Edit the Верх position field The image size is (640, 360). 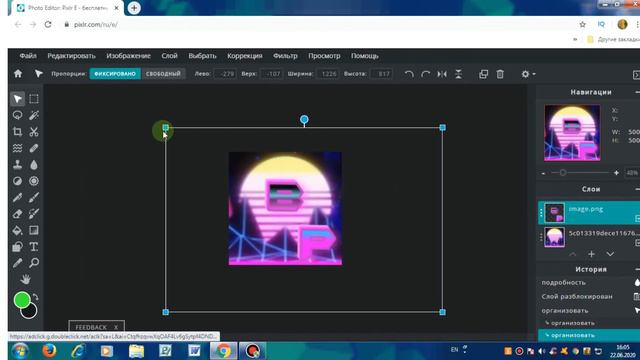(271, 74)
